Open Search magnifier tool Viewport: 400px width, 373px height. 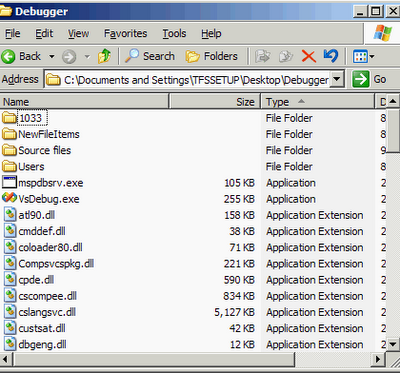[x=132, y=56]
